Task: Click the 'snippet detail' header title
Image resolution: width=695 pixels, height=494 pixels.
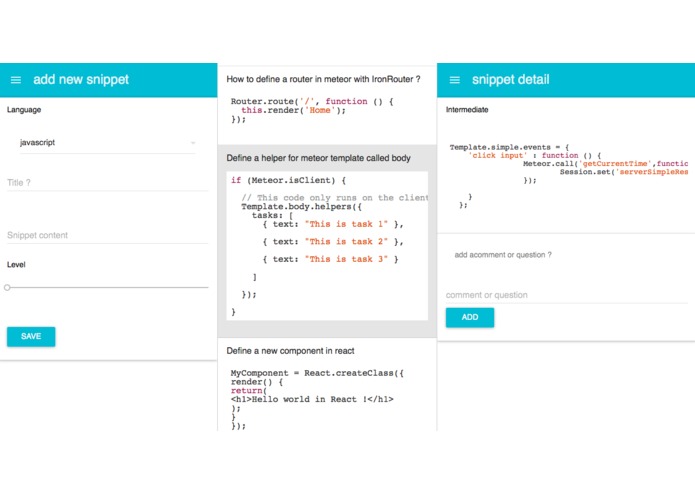Action: pos(511,80)
